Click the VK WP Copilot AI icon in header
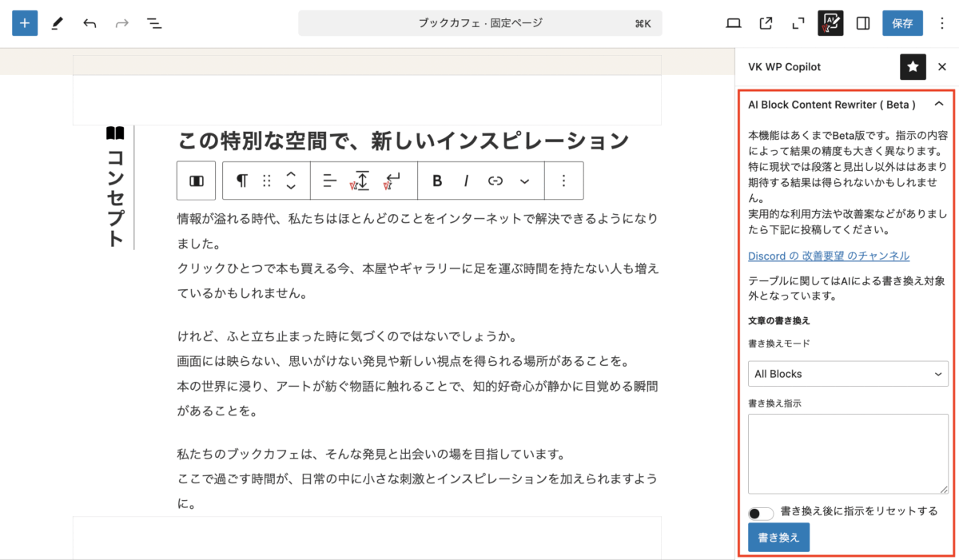The image size is (959, 560). point(830,23)
